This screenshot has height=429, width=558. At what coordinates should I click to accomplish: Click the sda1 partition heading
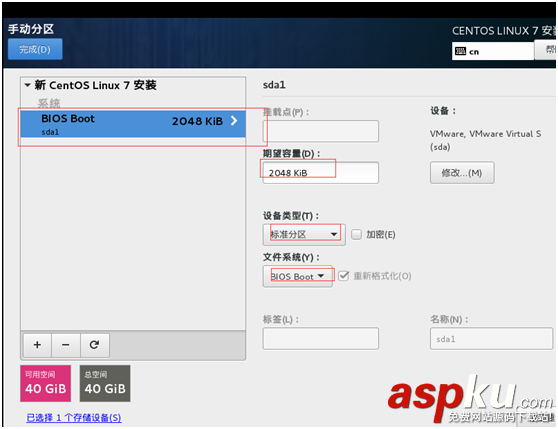click(274, 85)
